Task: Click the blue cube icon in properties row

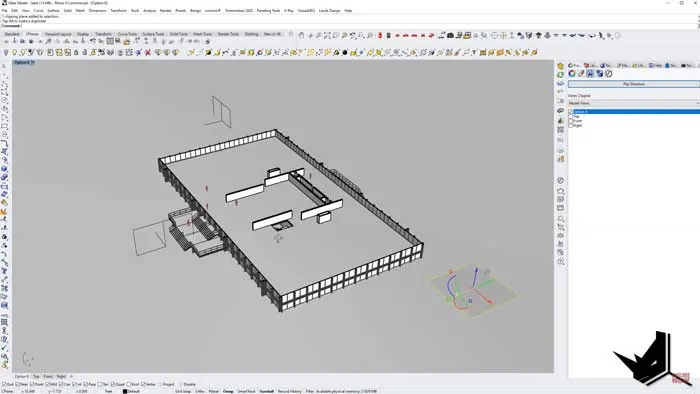Action: 600,74
